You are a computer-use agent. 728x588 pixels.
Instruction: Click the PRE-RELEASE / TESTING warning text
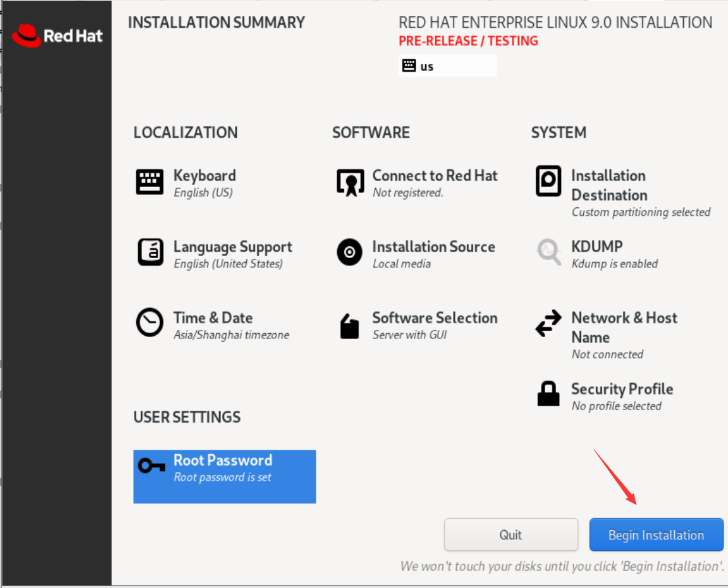pyautogui.click(x=468, y=41)
